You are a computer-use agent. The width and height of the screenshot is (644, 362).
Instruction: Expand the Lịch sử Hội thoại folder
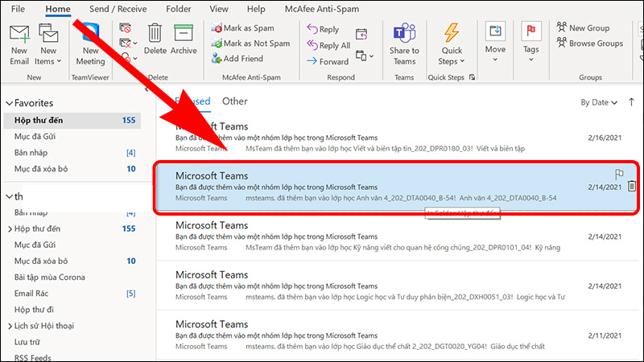coord(10,327)
